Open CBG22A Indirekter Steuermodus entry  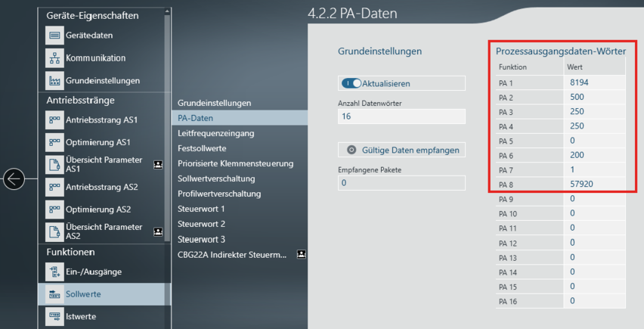click(232, 255)
